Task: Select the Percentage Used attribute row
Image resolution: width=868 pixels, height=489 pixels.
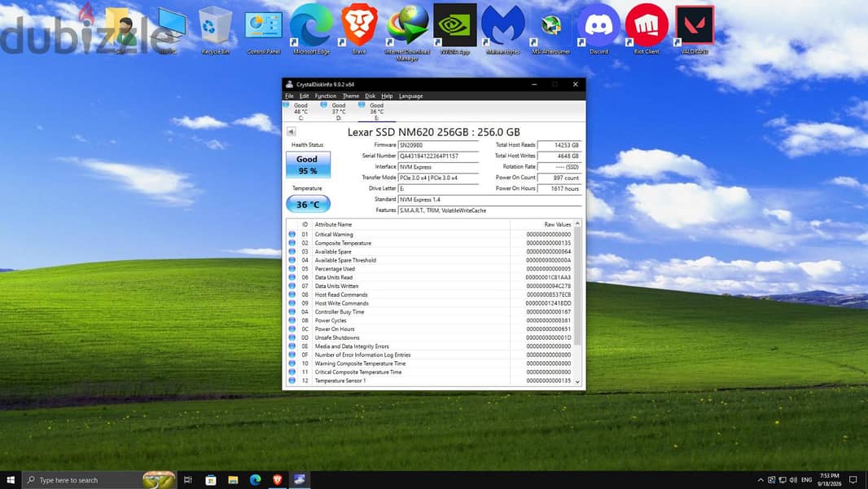Action: [430, 269]
